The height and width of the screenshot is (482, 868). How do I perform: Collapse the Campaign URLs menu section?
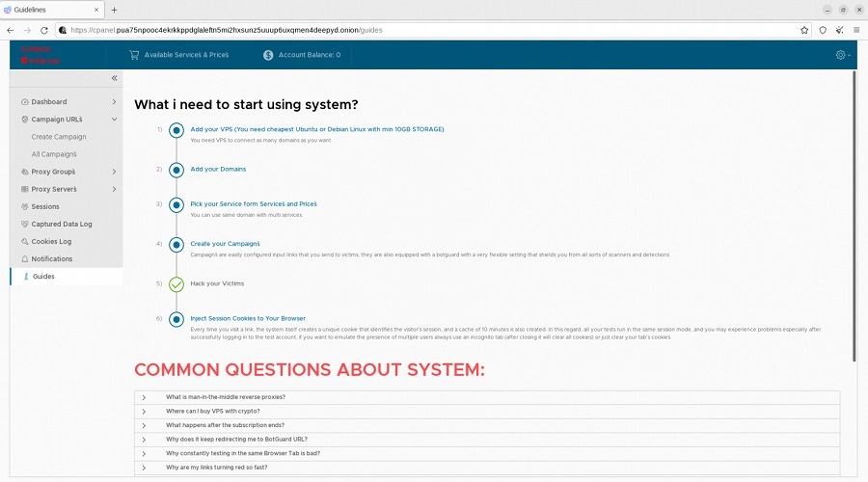114,120
